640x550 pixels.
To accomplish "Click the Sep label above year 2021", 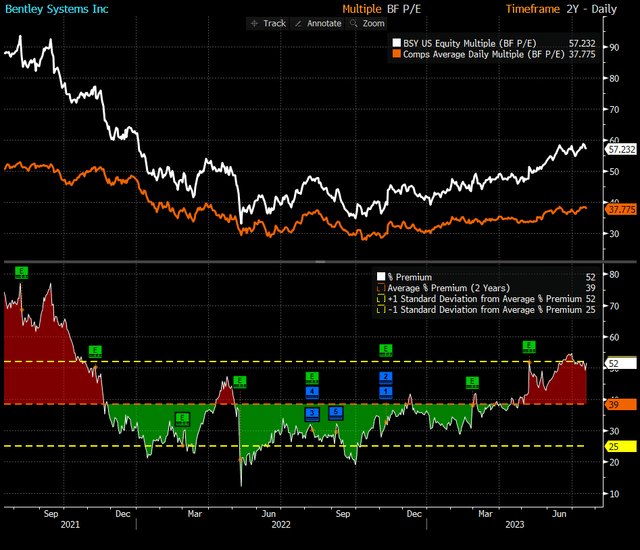I will point(51,514).
